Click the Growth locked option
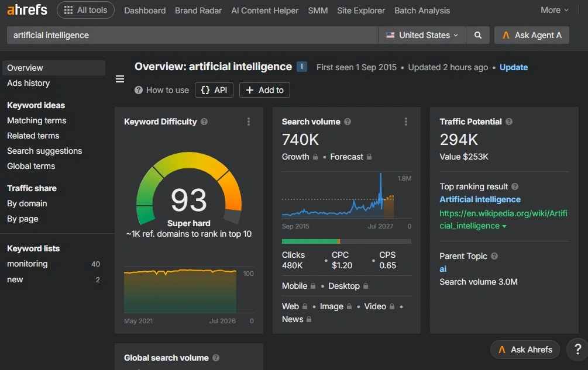 pyautogui.click(x=300, y=157)
